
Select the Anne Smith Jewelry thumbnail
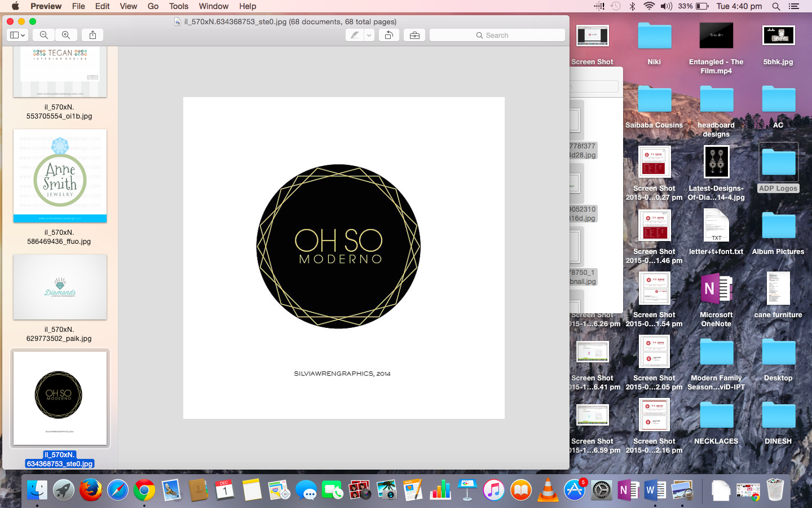coord(60,176)
